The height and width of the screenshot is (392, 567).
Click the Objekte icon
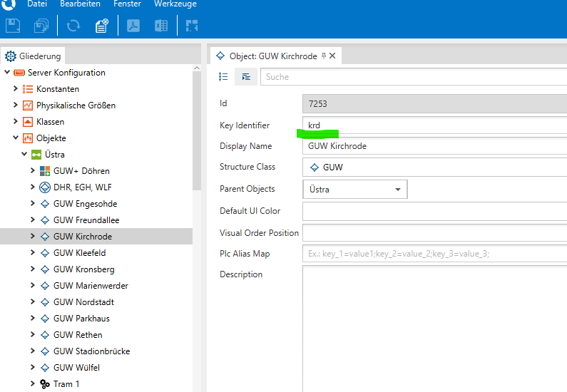(x=28, y=138)
